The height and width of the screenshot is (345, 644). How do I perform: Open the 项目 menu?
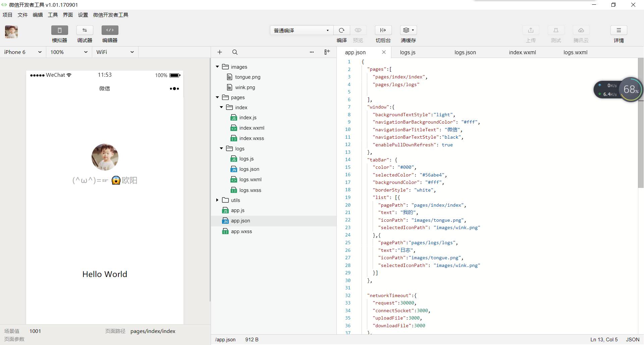(7, 15)
